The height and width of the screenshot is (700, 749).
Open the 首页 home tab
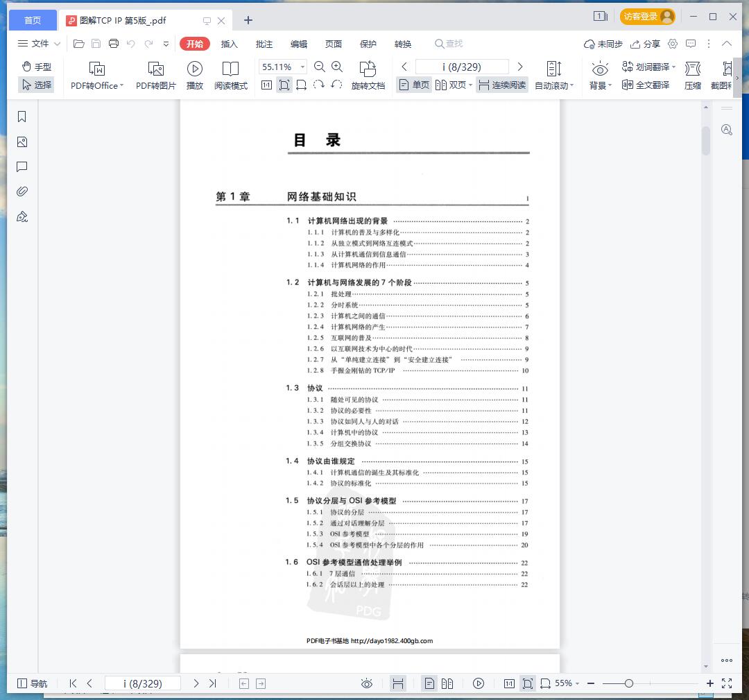[x=33, y=20]
